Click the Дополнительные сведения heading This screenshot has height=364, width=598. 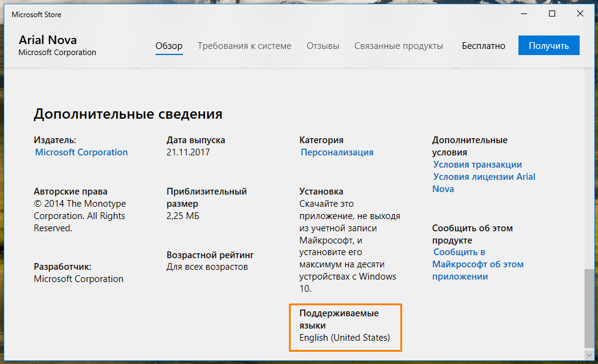[x=128, y=114]
